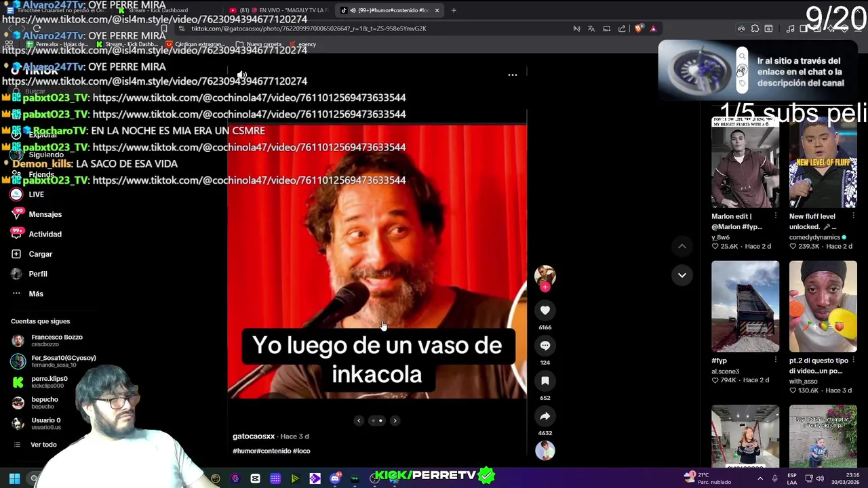Switch to EN VIVO MAGALY TV tab
Image resolution: width=868 pixels, height=488 pixels.
tap(278, 10)
